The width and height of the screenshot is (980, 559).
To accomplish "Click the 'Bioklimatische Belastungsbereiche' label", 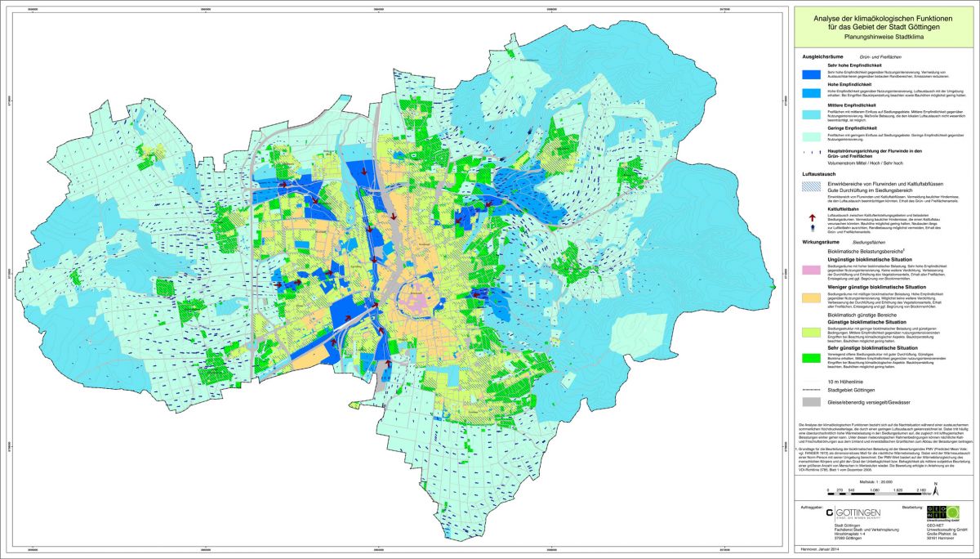I will 866,251.
